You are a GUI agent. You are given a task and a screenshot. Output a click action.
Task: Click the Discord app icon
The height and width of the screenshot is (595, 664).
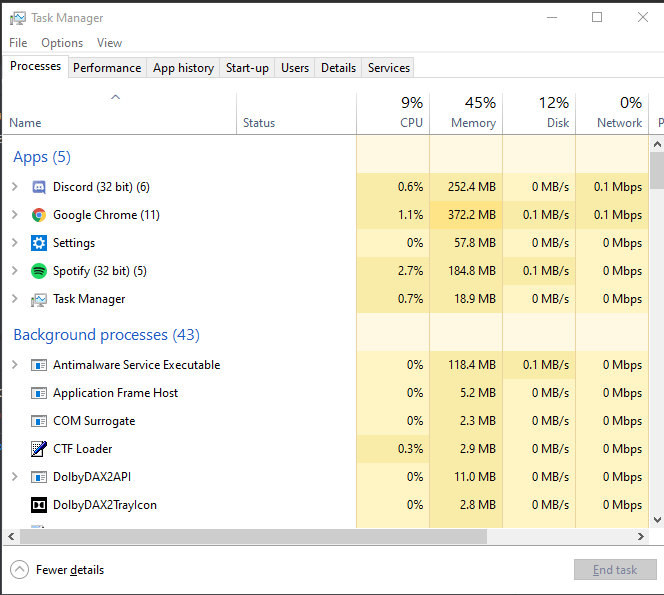point(39,187)
